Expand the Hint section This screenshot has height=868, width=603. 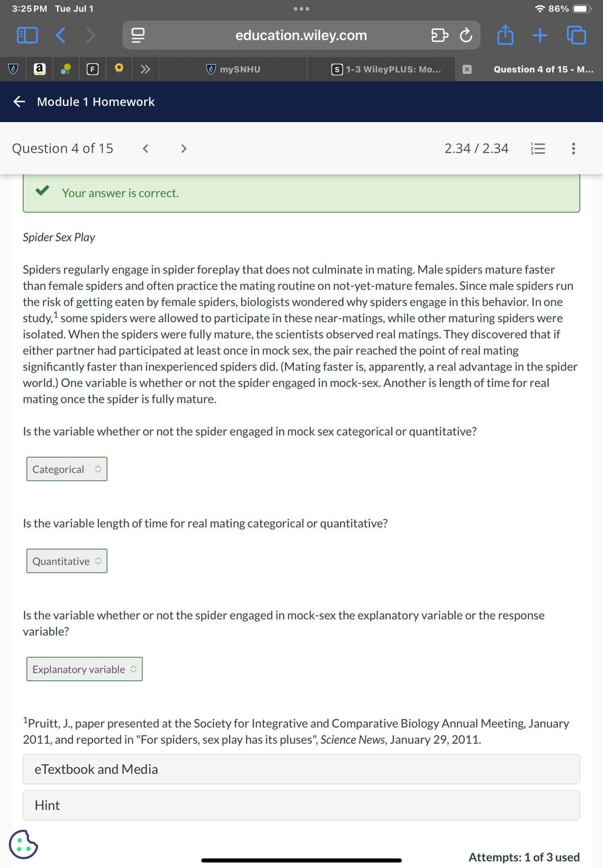tap(301, 805)
